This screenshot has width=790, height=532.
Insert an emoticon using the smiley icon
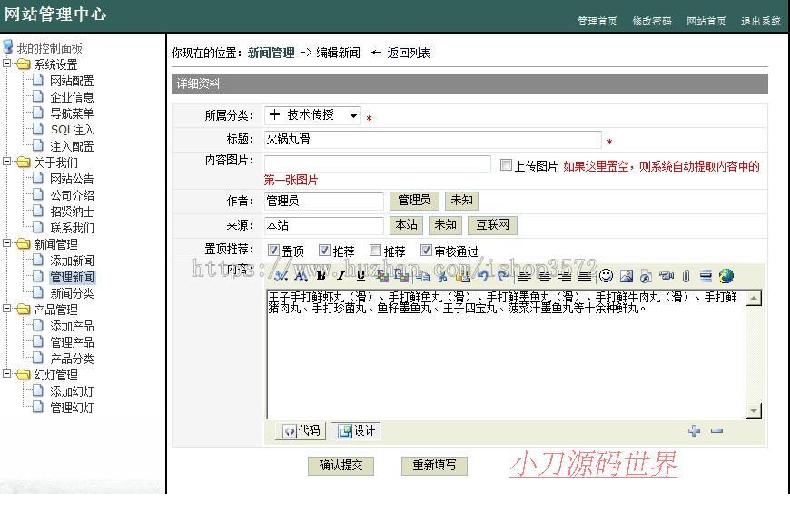[x=606, y=276]
